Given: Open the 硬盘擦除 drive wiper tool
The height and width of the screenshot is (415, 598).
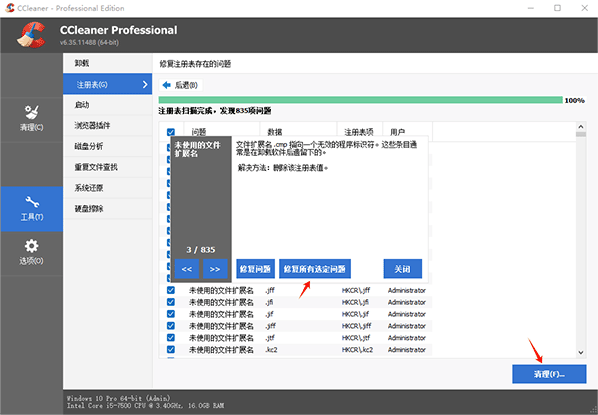Looking at the screenshot, I should (x=108, y=209).
